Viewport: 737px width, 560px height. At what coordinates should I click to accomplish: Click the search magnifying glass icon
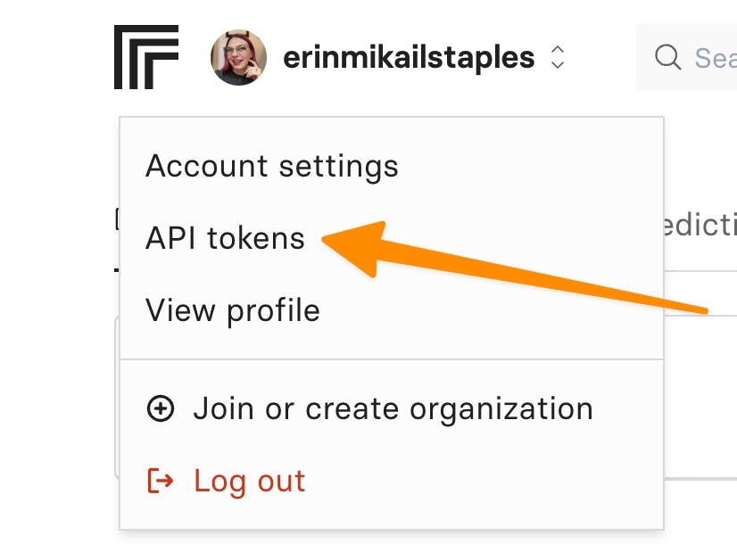coord(667,58)
